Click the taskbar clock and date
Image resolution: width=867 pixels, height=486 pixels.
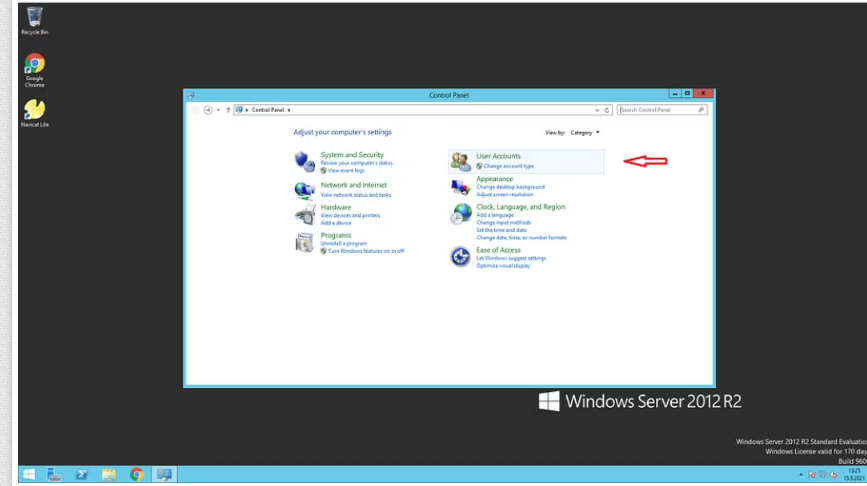[854, 474]
